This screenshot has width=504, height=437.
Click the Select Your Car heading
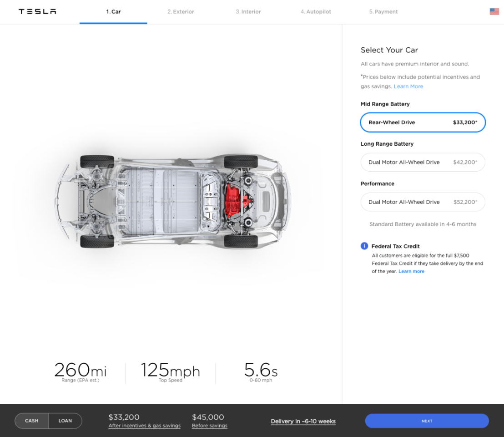tap(389, 50)
